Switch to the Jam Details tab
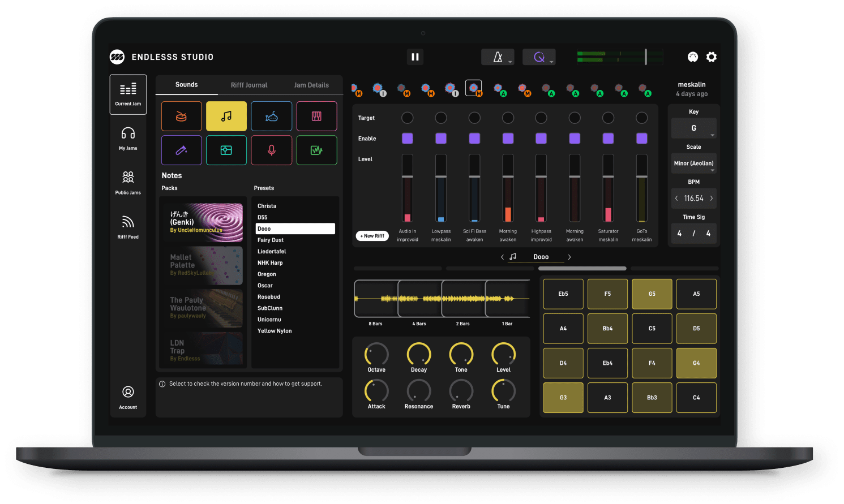The image size is (844, 504). (x=311, y=85)
